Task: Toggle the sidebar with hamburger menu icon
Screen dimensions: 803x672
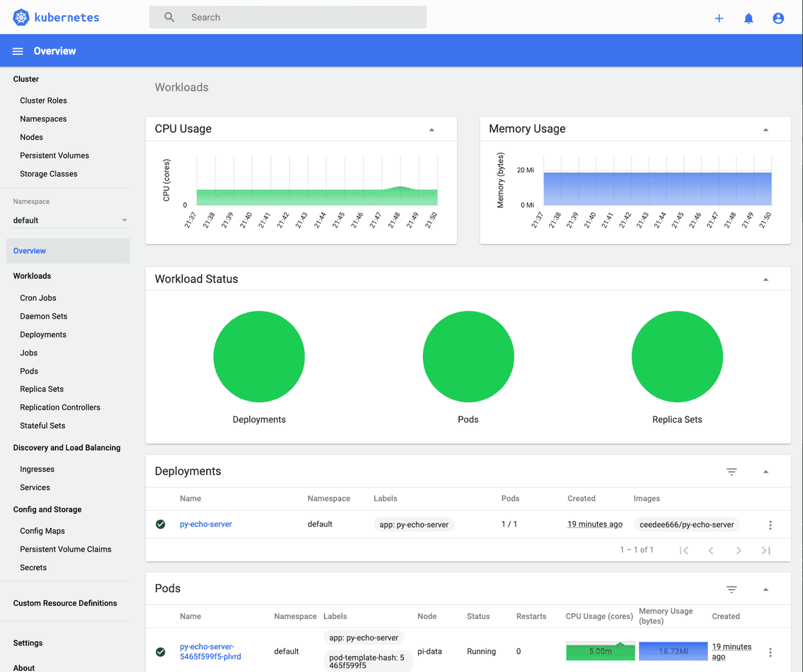Action: [17, 50]
